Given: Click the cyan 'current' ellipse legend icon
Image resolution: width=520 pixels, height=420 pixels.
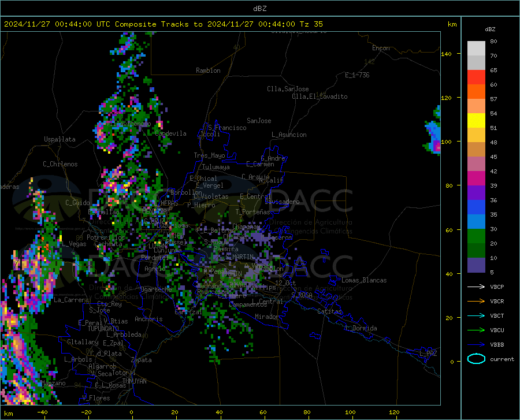Looking at the screenshot, I should 476,359.
